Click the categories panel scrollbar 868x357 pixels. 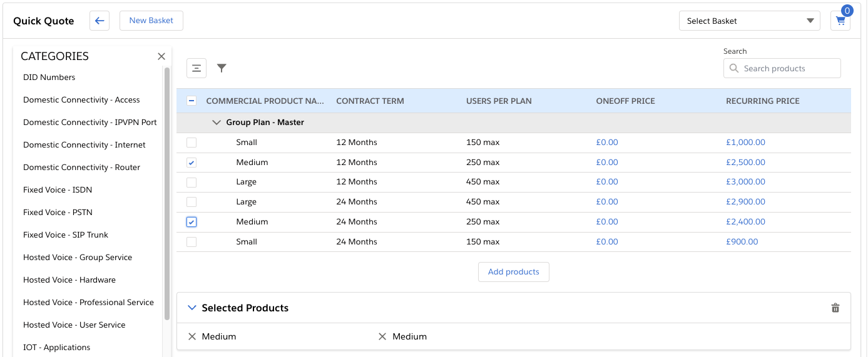tap(167, 194)
